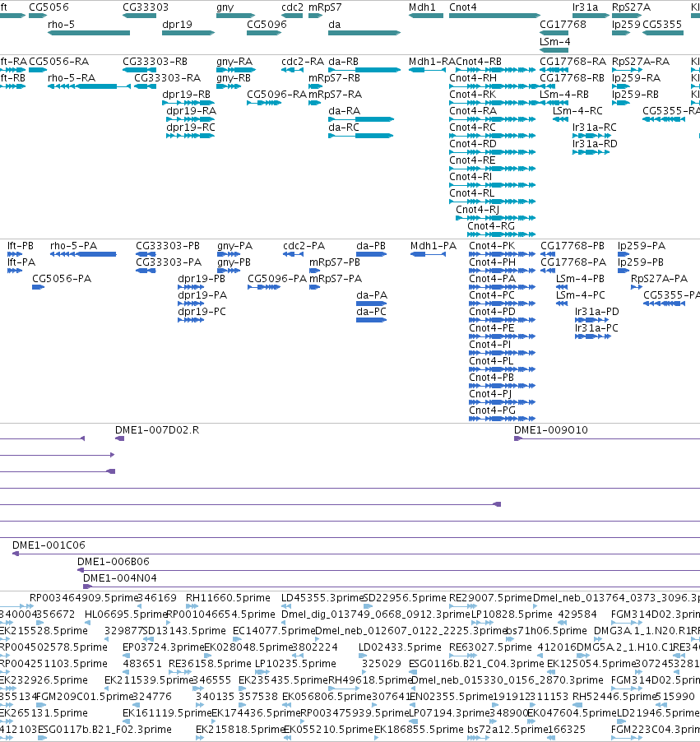Click protein da-PB label
This screenshot has height=742, width=700.
click(x=371, y=246)
